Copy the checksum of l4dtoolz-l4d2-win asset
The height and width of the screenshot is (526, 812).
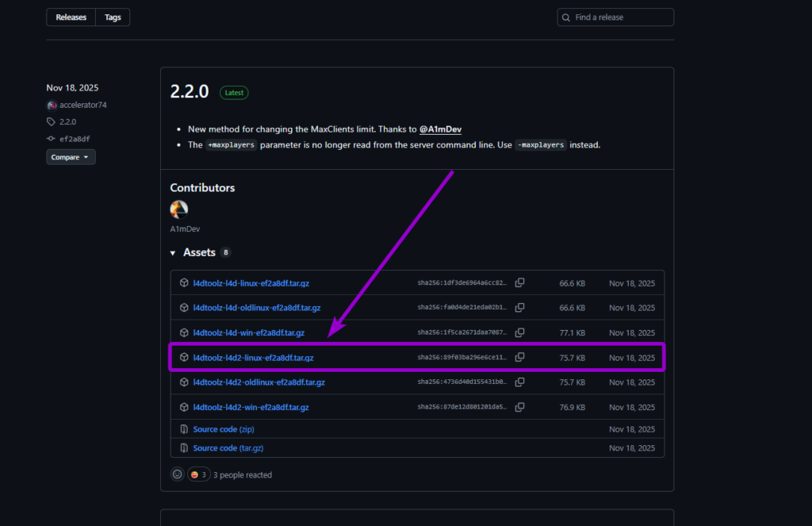click(519, 407)
